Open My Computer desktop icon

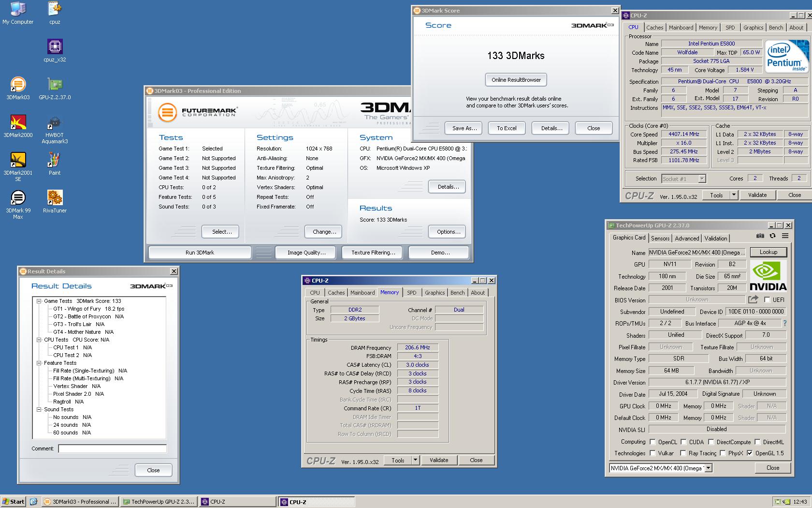click(18, 13)
